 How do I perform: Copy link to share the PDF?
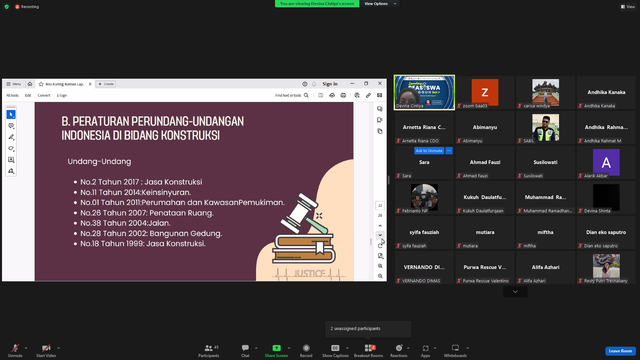(368, 95)
